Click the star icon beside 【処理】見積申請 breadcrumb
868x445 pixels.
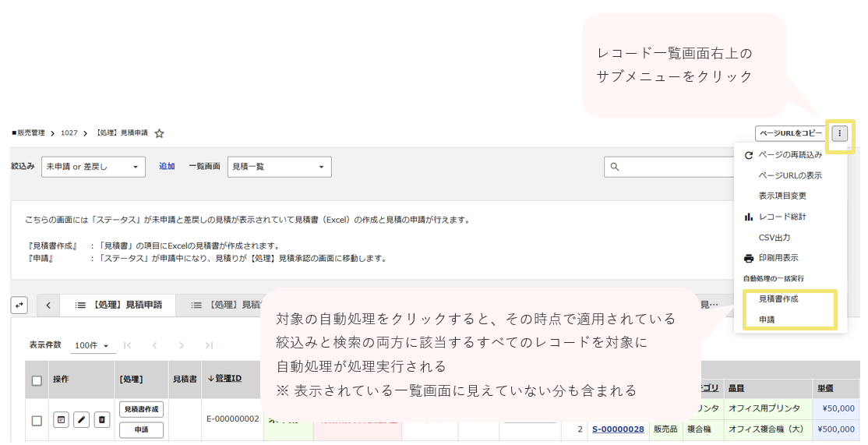coord(160,133)
